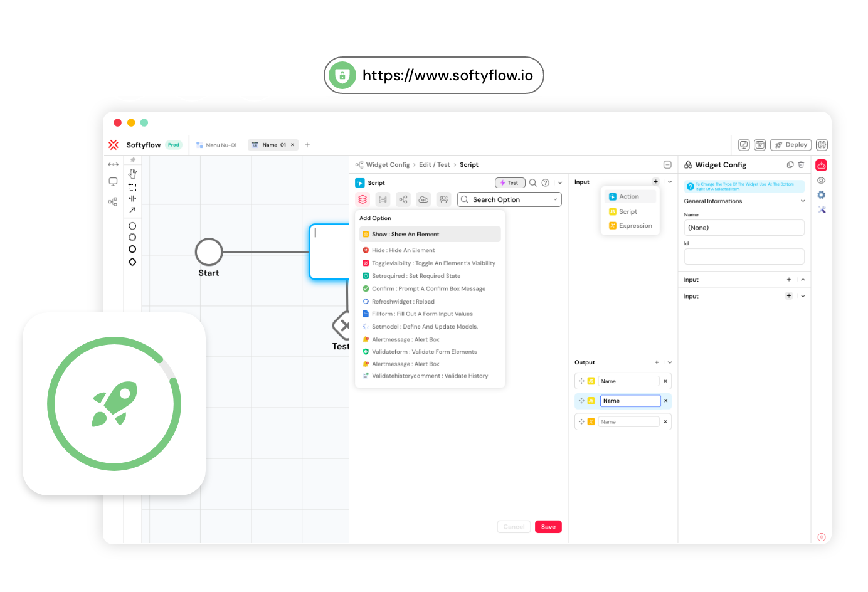This screenshot has height=592, width=868.
Task: Click the code braces icon next to Deploy
Action: click(x=822, y=145)
